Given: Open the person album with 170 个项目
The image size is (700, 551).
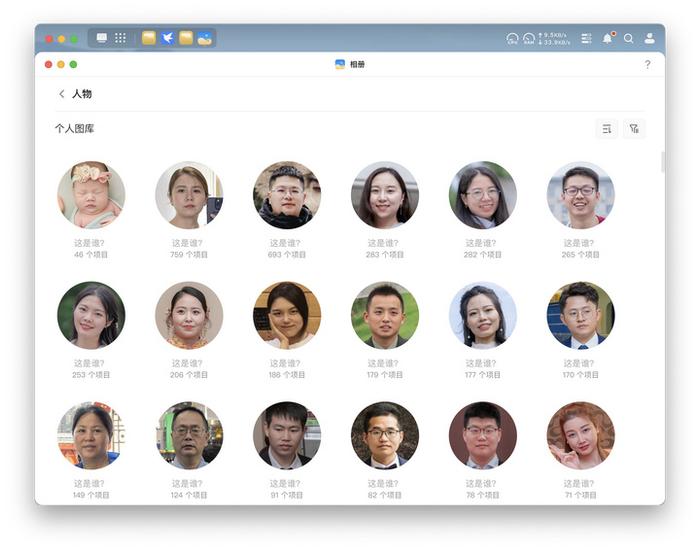Looking at the screenshot, I should [580, 315].
